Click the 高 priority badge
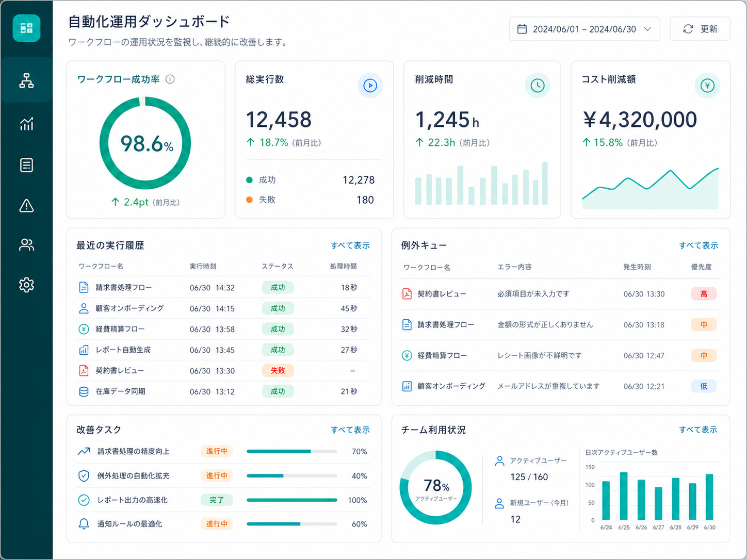This screenshot has width=747, height=560. pyautogui.click(x=704, y=294)
